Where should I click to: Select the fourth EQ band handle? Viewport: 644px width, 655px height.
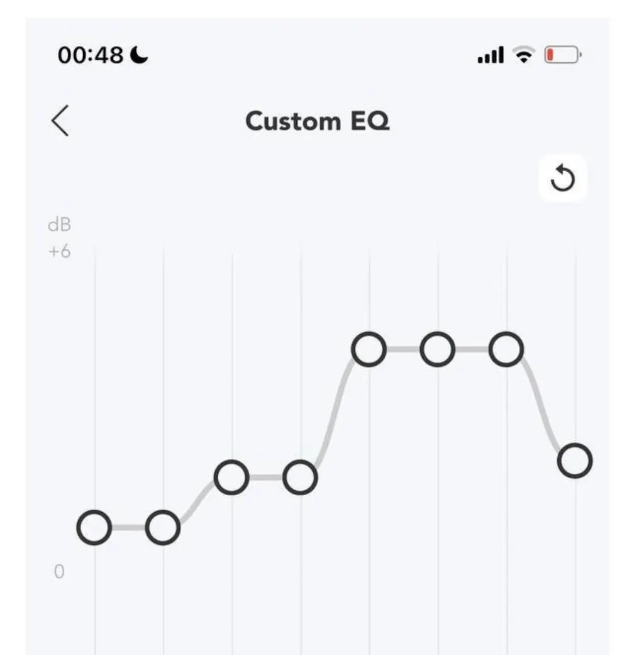point(300,478)
